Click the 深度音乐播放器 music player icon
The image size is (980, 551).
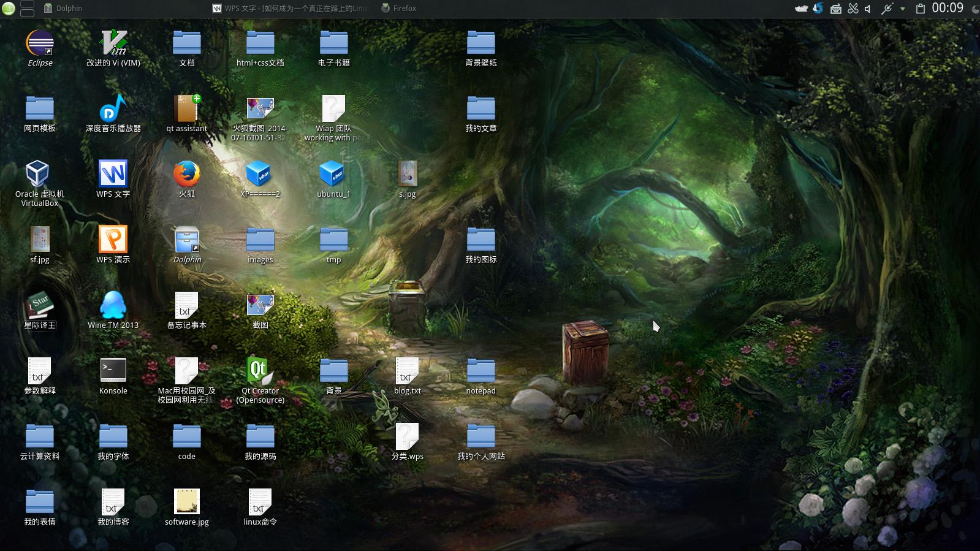[x=113, y=109]
